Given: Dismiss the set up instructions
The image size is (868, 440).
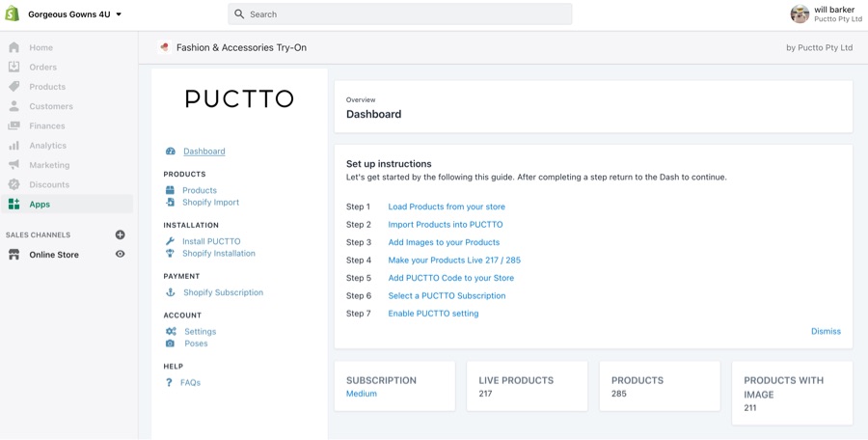Looking at the screenshot, I should 826,331.
